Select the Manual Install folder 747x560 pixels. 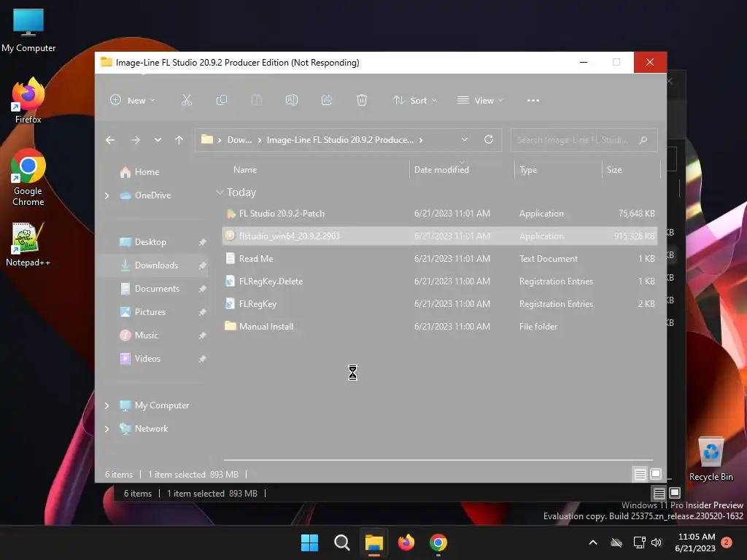(439, 327)
